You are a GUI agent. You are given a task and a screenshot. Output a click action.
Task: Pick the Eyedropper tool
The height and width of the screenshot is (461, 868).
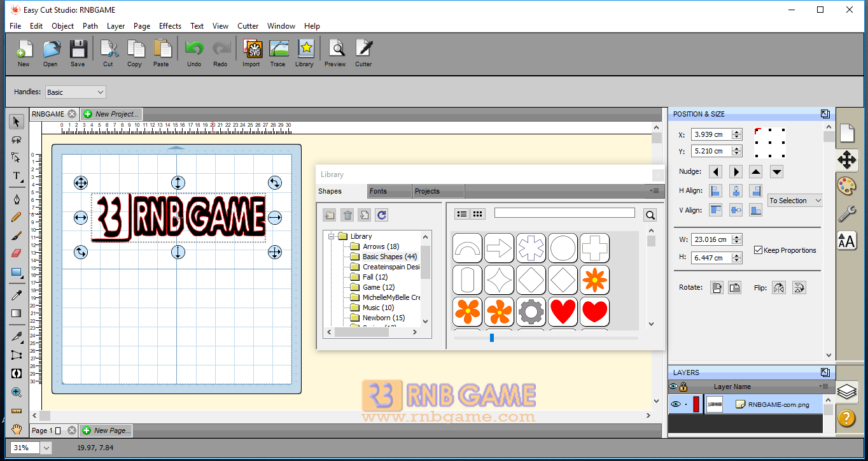[17, 295]
